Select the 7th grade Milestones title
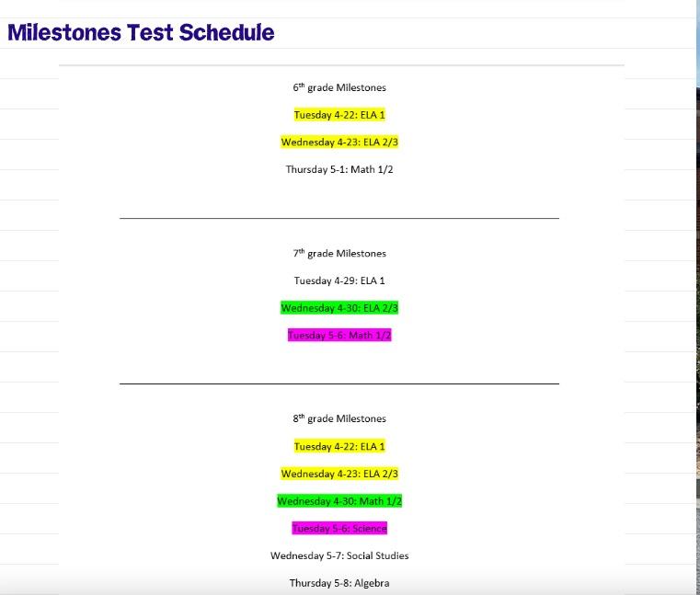The image size is (700, 595). click(339, 253)
